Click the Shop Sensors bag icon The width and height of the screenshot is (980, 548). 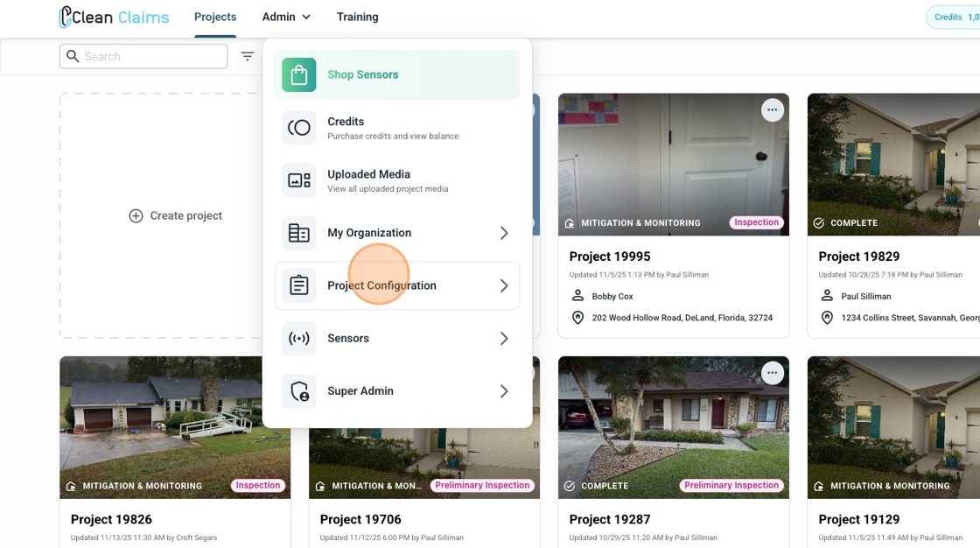(x=298, y=74)
